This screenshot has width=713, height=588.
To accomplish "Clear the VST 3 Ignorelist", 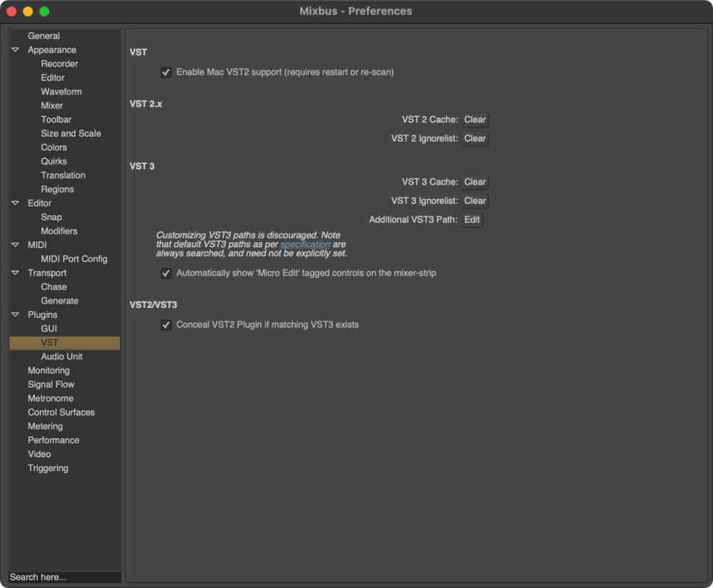I will 474,200.
